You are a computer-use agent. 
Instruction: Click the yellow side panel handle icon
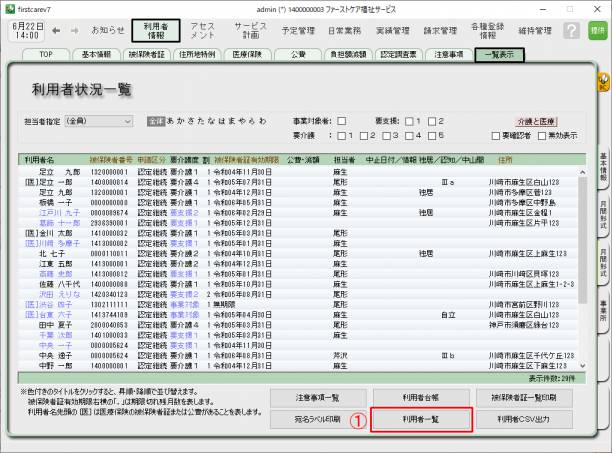coord(604,82)
